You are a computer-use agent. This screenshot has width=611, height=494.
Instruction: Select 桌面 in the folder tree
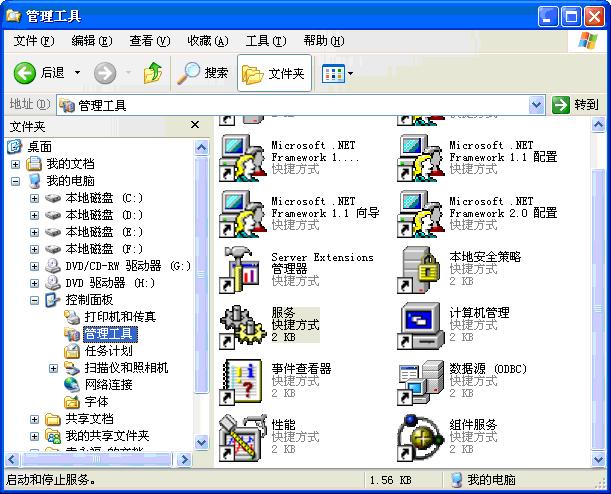point(40,146)
